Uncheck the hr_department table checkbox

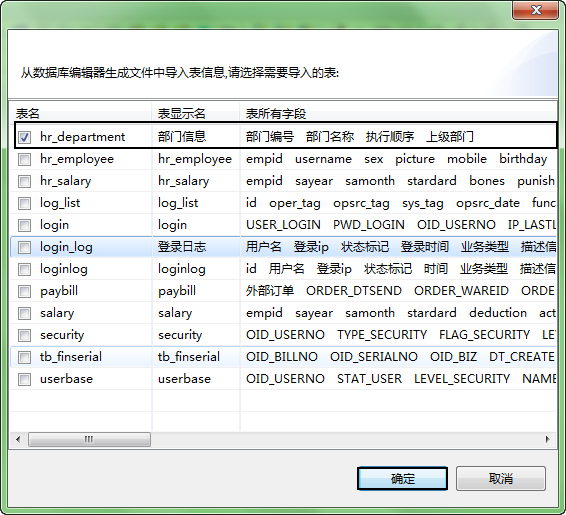click(x=25, y=137)
